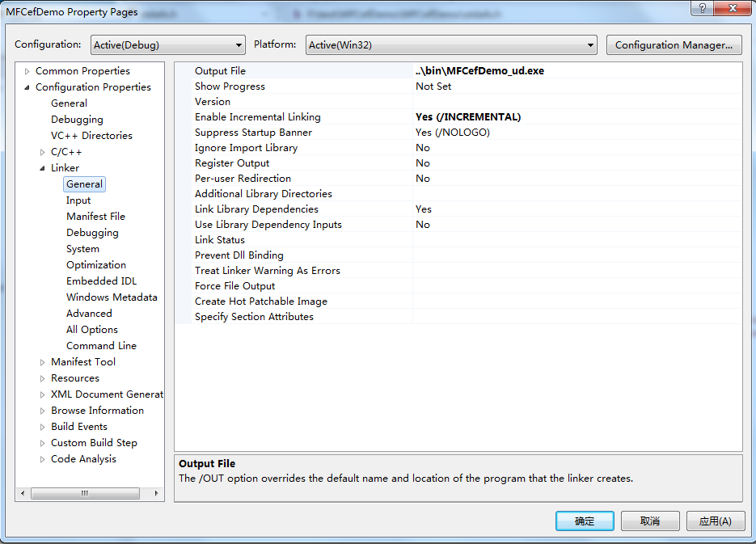Expand the Custom Build Step node
756x544 pixels.
pyautogui.click(x=42, y=443)
